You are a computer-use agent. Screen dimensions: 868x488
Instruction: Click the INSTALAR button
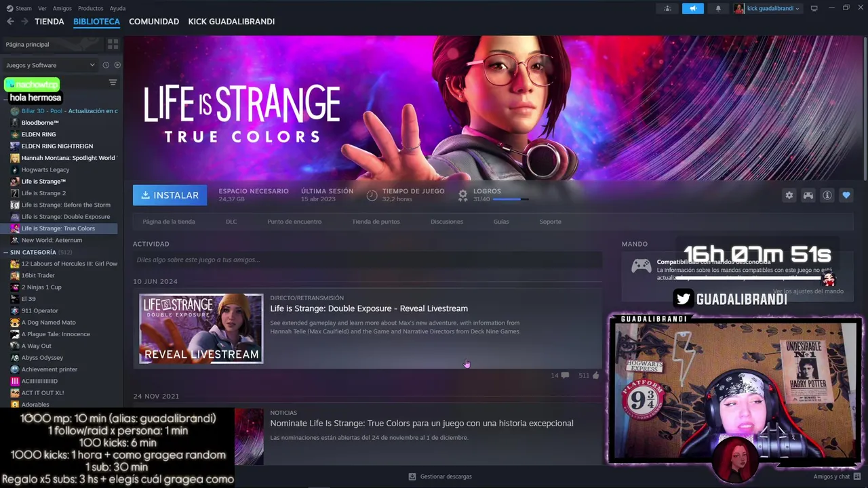pyautogui.click(x=170, y=195)
